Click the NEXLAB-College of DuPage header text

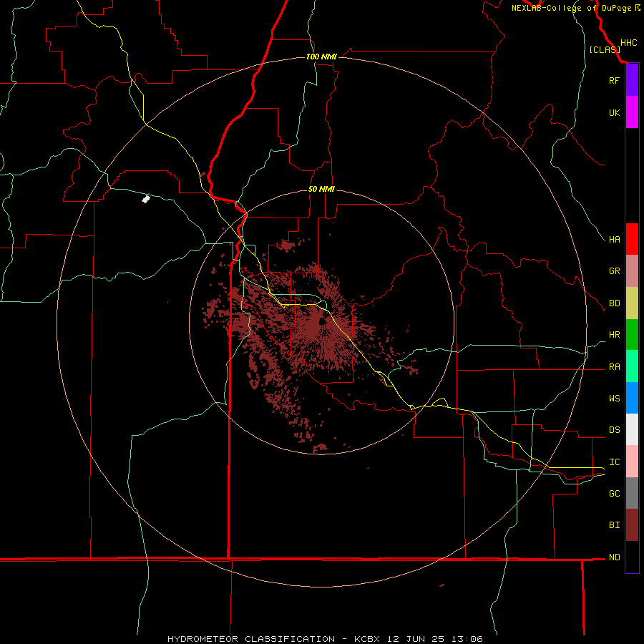(571, 8)
